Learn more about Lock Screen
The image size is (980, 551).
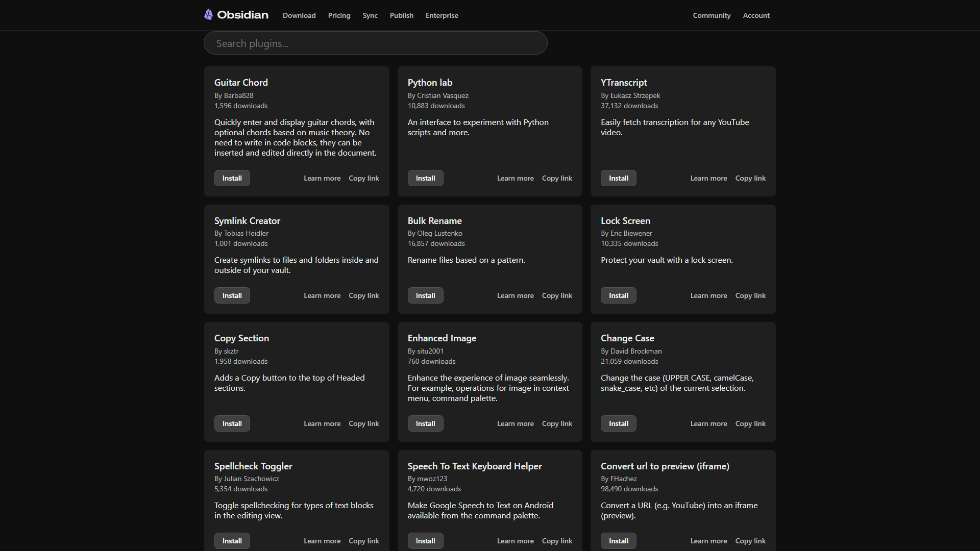pos(709,295)
